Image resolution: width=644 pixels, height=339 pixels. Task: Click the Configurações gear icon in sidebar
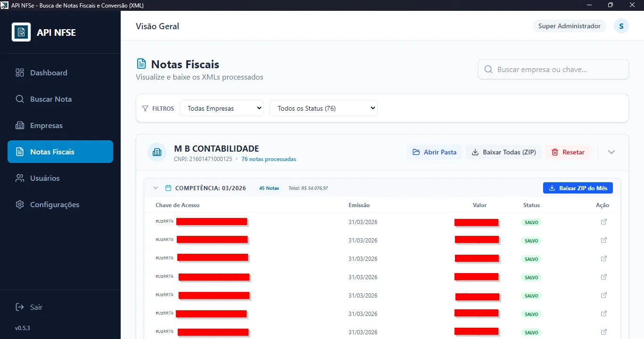tap(20, 204)
